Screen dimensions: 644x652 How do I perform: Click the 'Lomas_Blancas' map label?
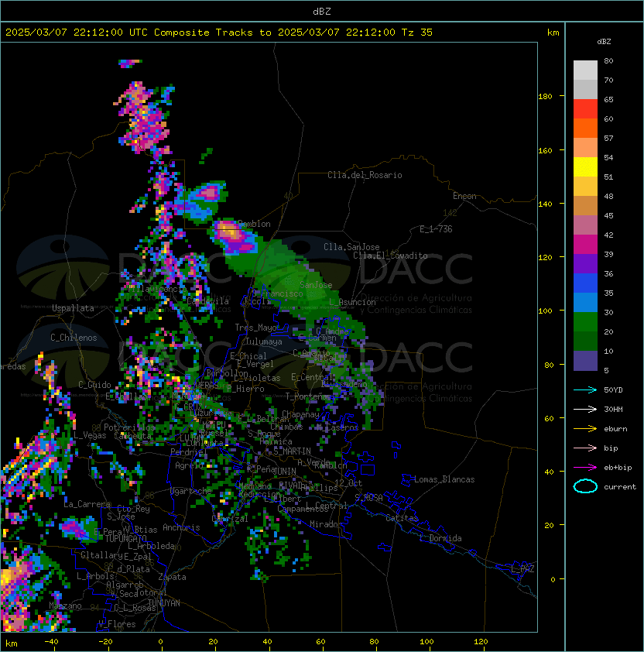click(x=444, y=479)
